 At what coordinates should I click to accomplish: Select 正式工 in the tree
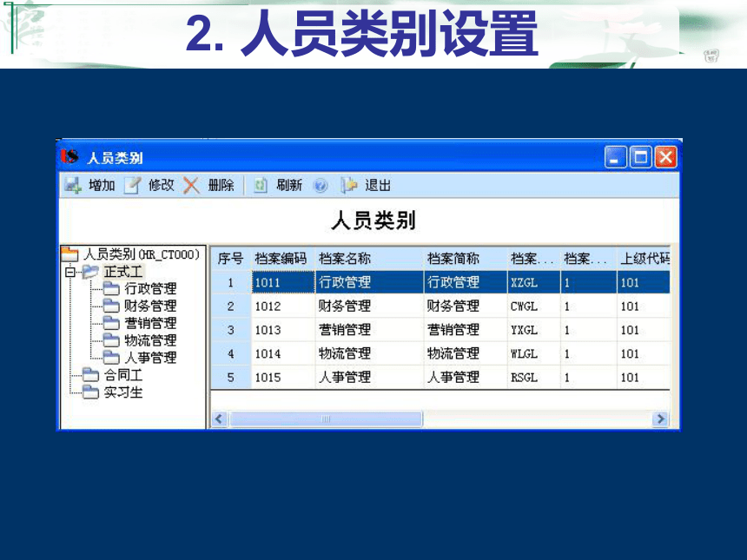[123, 272]
